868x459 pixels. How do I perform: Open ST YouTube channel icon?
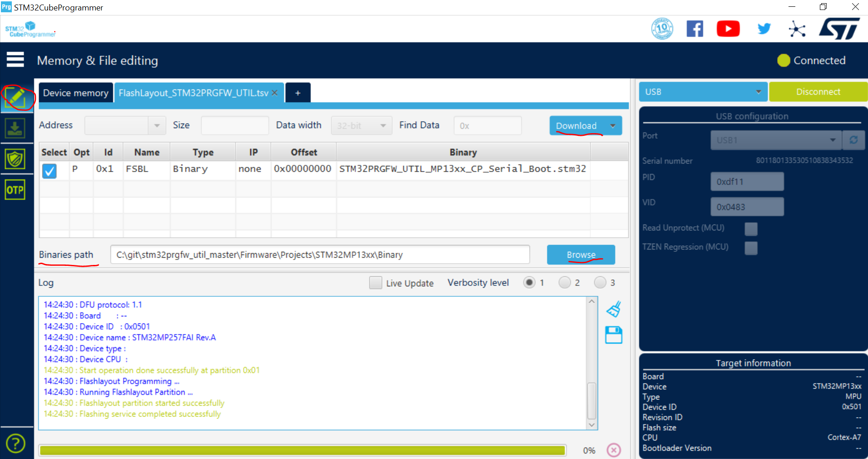(x=728, y=29)
